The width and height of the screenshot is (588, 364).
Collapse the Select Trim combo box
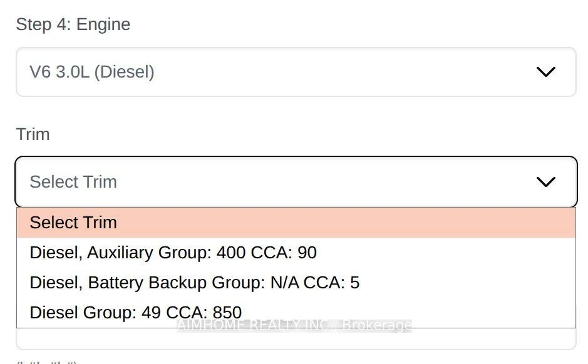click(x=296, y=182)
